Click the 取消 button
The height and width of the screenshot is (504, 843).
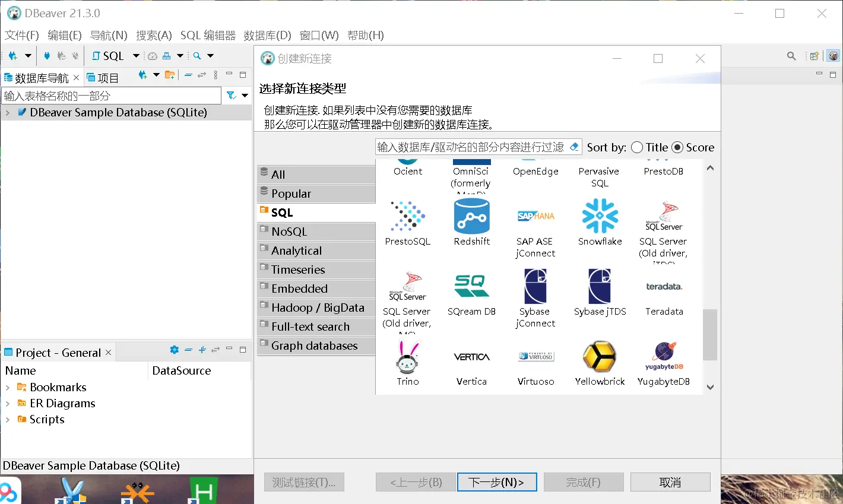coord(670,482)
